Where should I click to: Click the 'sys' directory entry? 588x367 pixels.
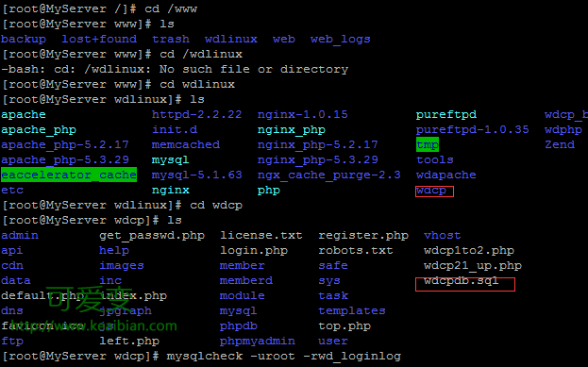[329, 281]
